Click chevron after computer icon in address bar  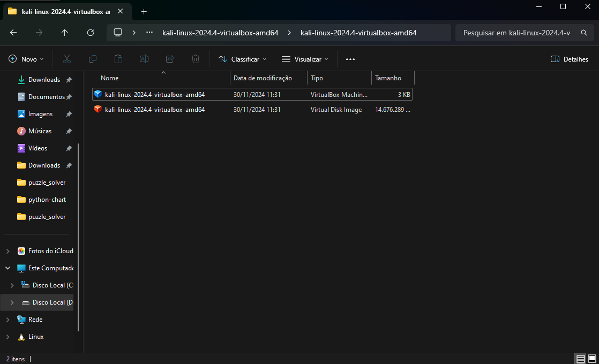pyautogui.click(x=134, y=33)
